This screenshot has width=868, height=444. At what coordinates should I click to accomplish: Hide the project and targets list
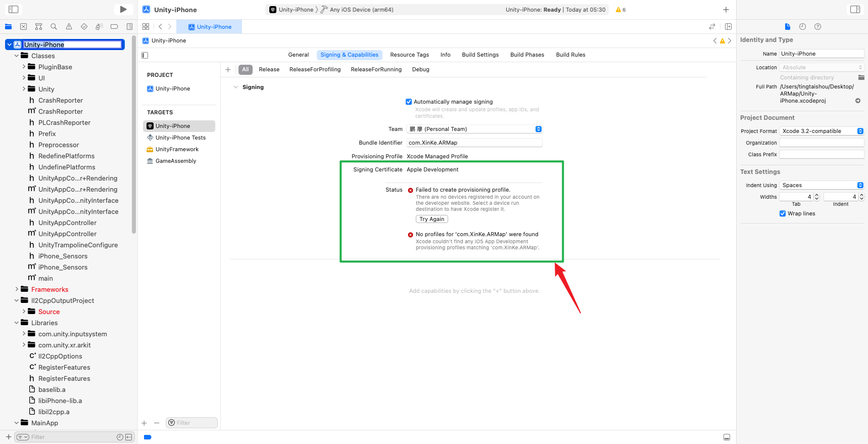(x=145, y=55)
